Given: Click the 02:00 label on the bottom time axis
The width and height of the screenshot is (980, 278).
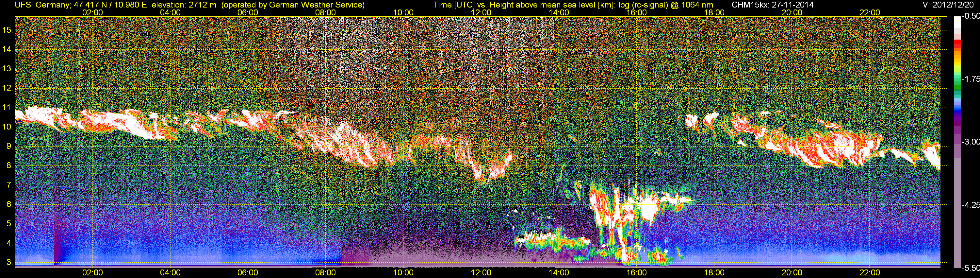Looking at the screenshot, I should tap(92, 273).
